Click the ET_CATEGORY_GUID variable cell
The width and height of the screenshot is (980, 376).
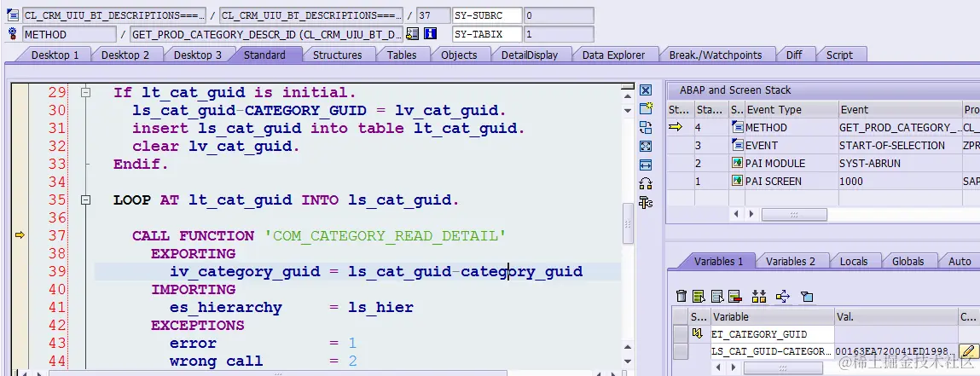772,334
